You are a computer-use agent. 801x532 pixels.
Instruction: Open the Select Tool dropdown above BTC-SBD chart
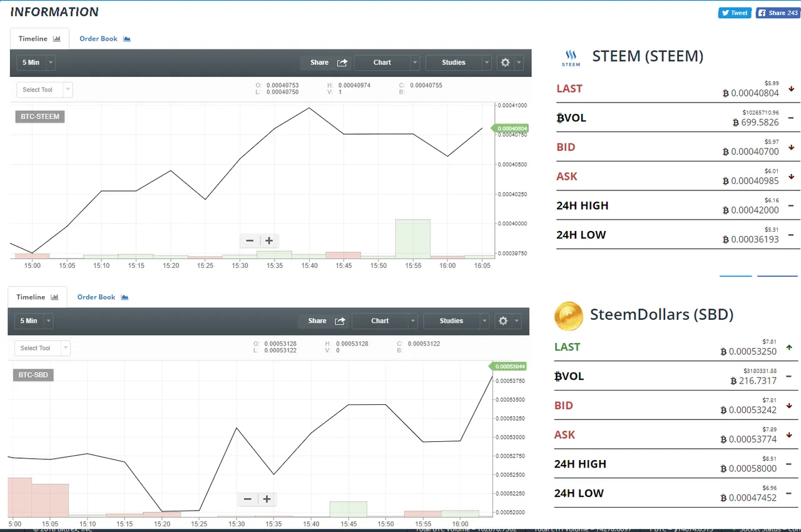coord(43,348)
